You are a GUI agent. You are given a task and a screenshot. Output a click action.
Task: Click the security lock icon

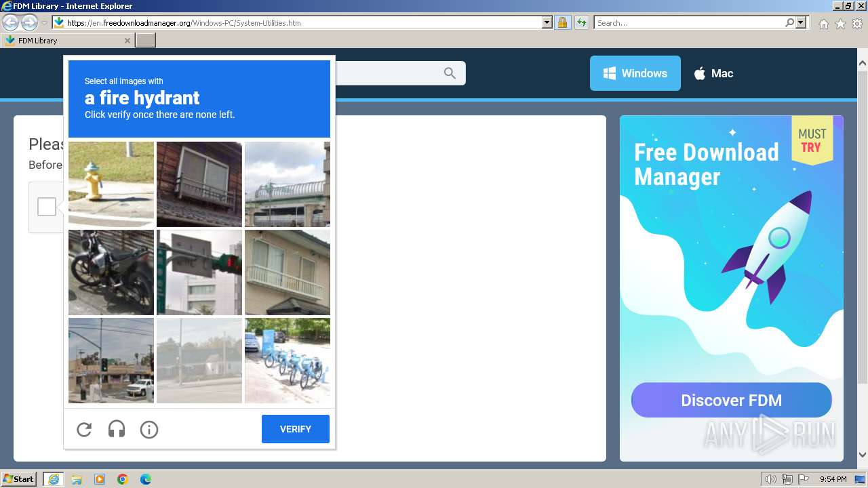pos(562,22)
